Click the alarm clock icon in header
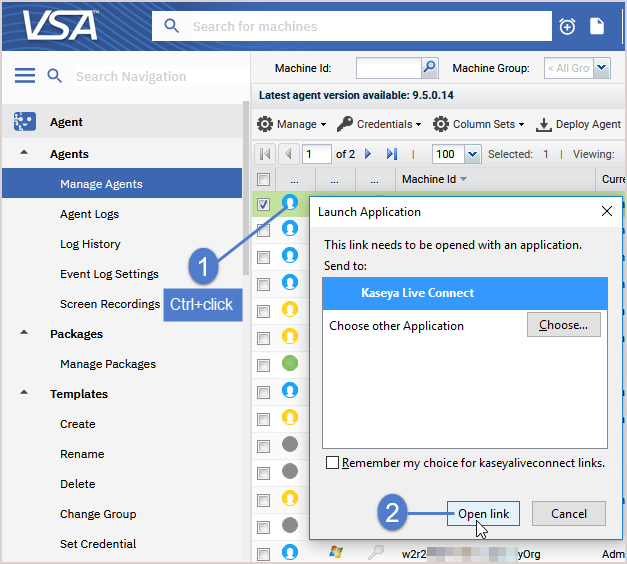Image resolution: width=627 pixels, height=564 pixels. pyautogui.click(x=568, y=27)
